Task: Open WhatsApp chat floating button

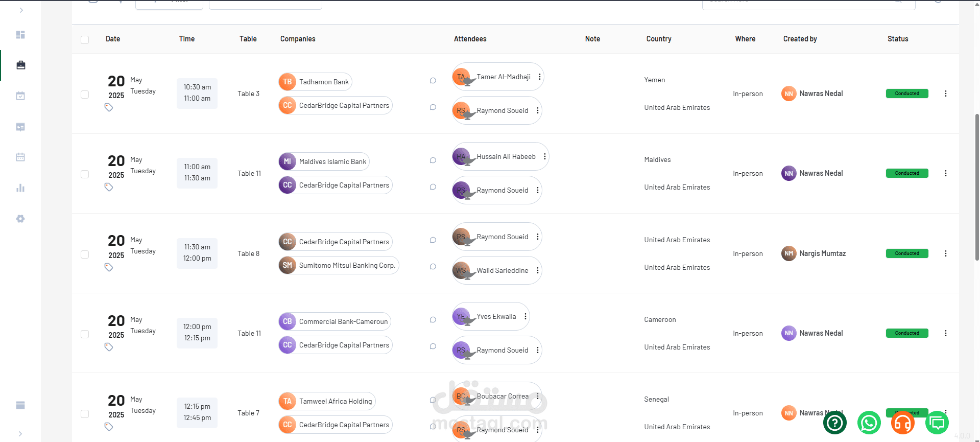Action: [869, 423]
